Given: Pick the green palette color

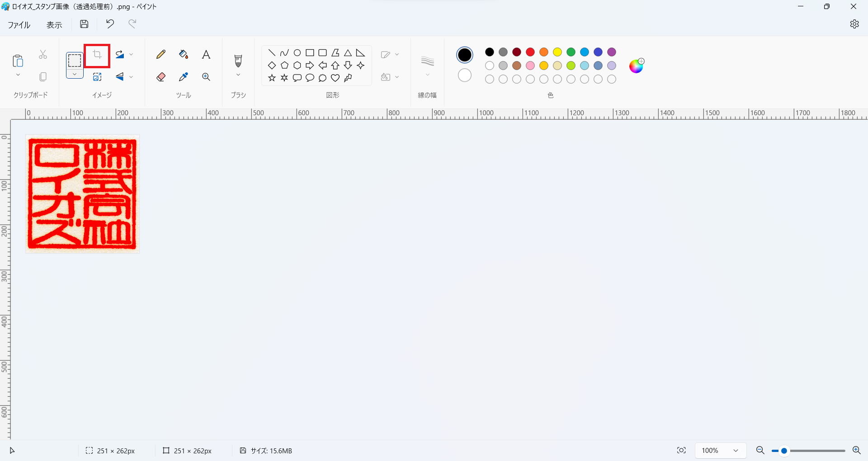Looking at the screenshot, I should tap(571, 52).
